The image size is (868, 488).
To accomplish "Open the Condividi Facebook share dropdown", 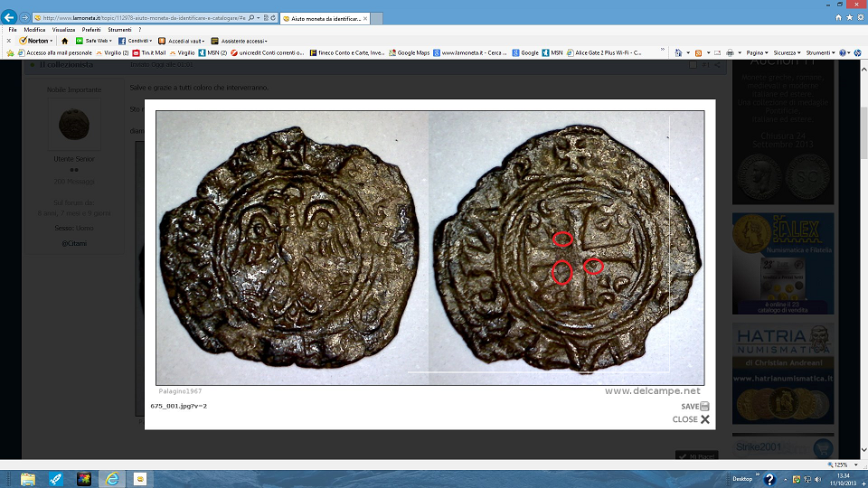I will pyautogui.click(x=135, y=41).
